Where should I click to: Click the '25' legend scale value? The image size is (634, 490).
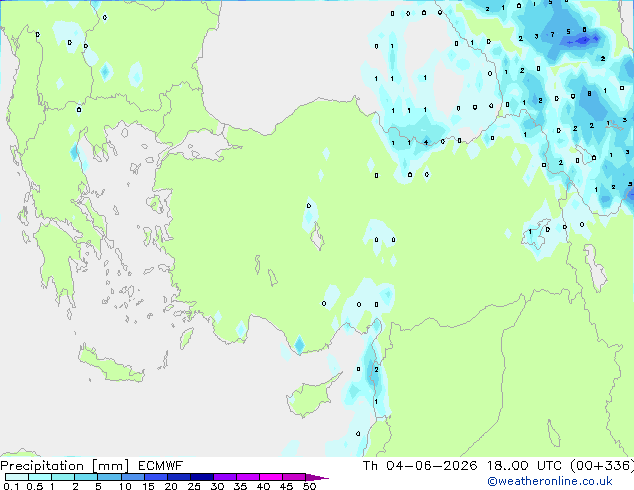tap(194, 486)
